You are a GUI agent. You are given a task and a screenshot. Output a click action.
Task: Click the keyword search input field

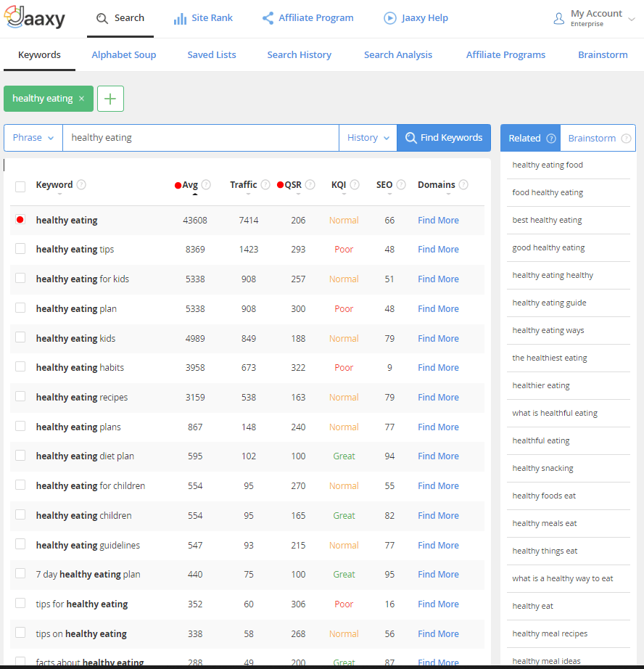coord(201,138)
